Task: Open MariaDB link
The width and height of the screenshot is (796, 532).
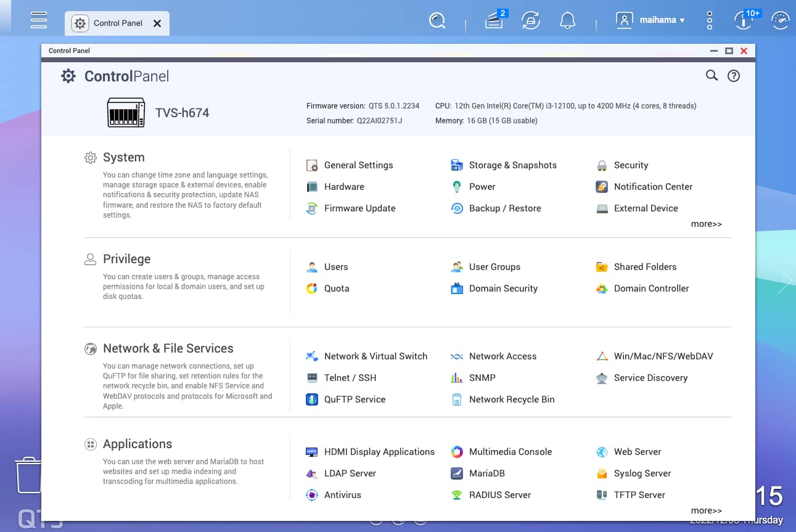Action: (487, 473)
